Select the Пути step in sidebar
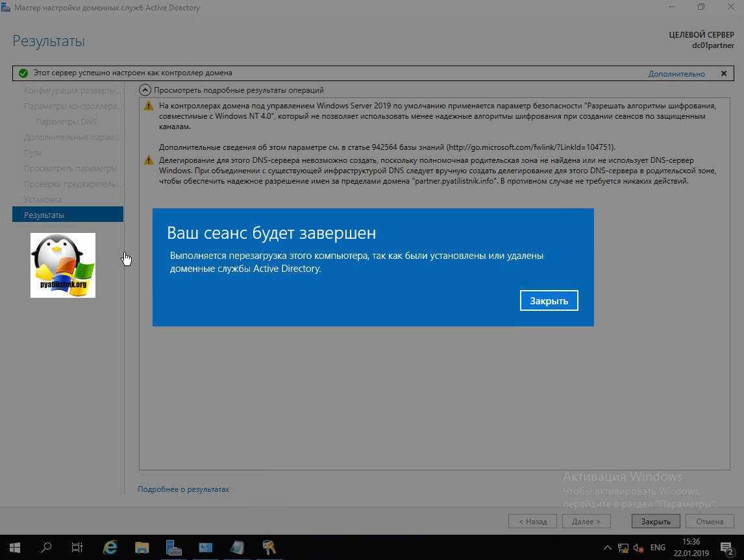This screenshot has width=744, height=560. click(x=32, y=152)
